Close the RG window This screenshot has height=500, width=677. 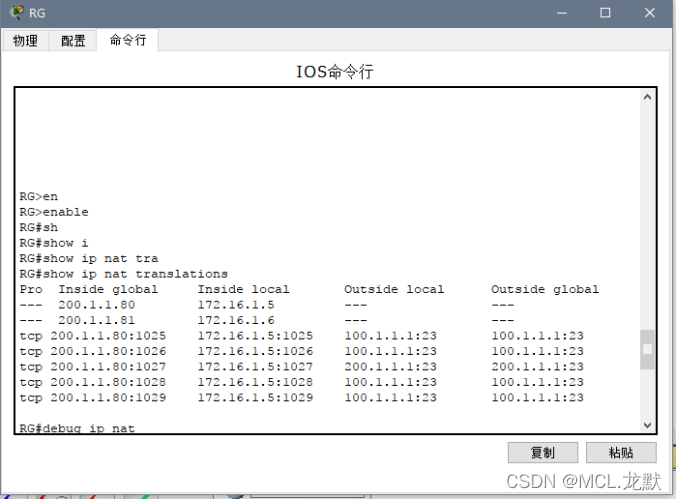pyautogui.click(x=650, y=13)
